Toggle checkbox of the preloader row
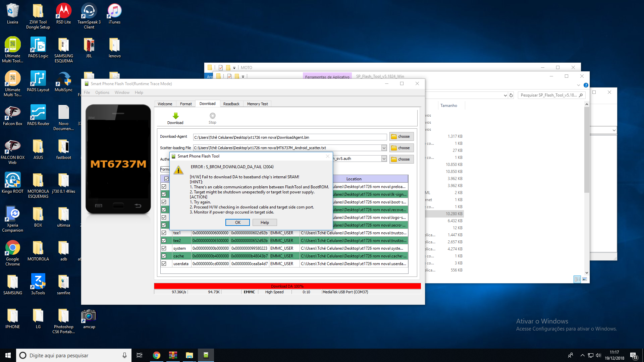 pyautogui.click(x=164, y=187)
